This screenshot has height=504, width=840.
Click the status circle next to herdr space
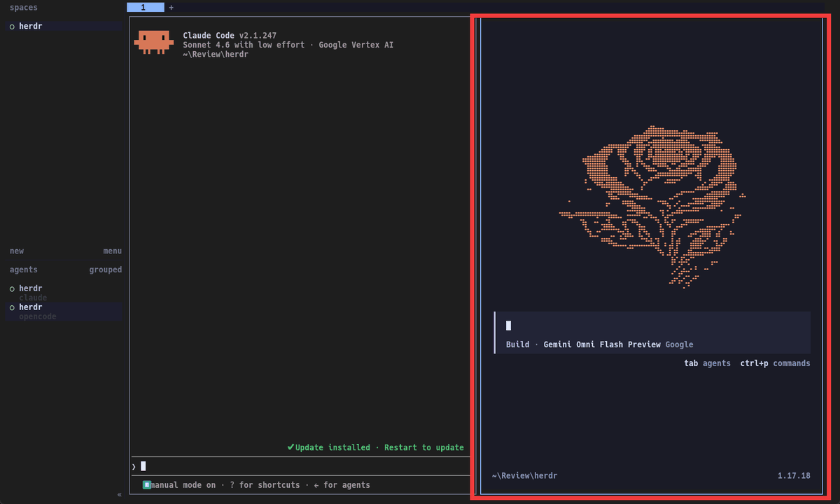(12, 27)
